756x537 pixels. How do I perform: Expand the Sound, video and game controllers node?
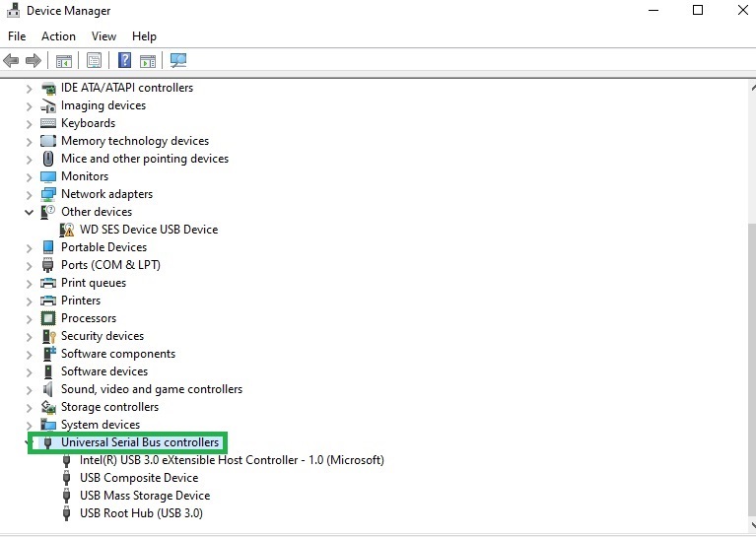point(29,389)
